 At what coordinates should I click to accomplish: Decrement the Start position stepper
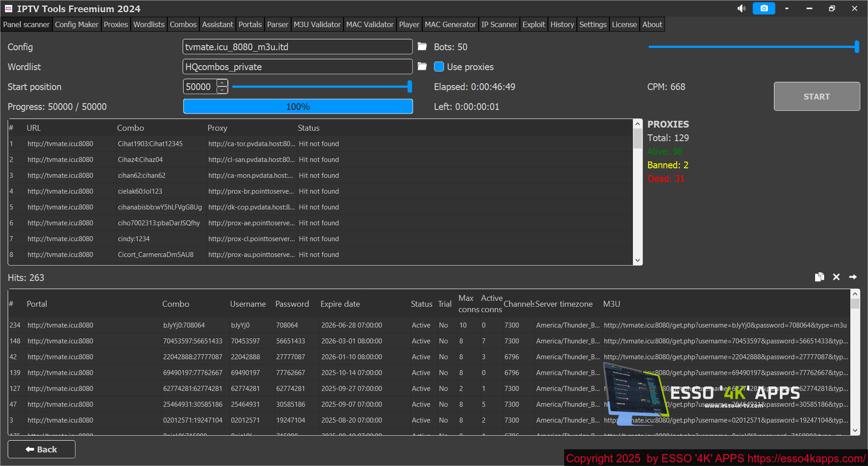pos(222,90)
